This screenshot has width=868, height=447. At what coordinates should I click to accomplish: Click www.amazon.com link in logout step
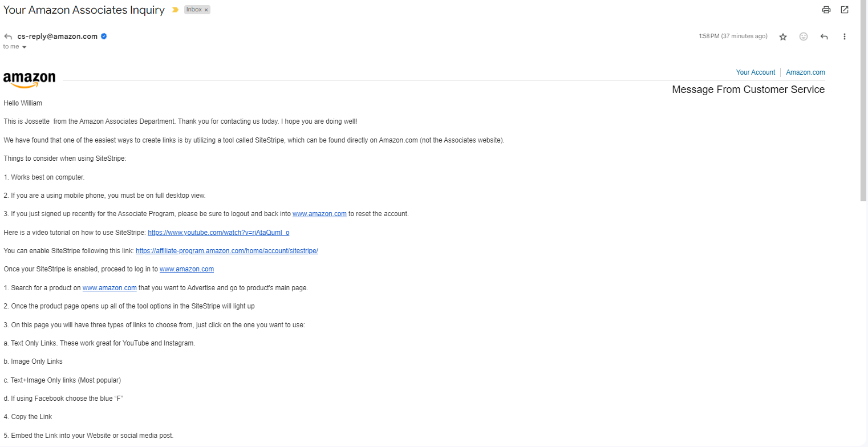tap(319, 214)
